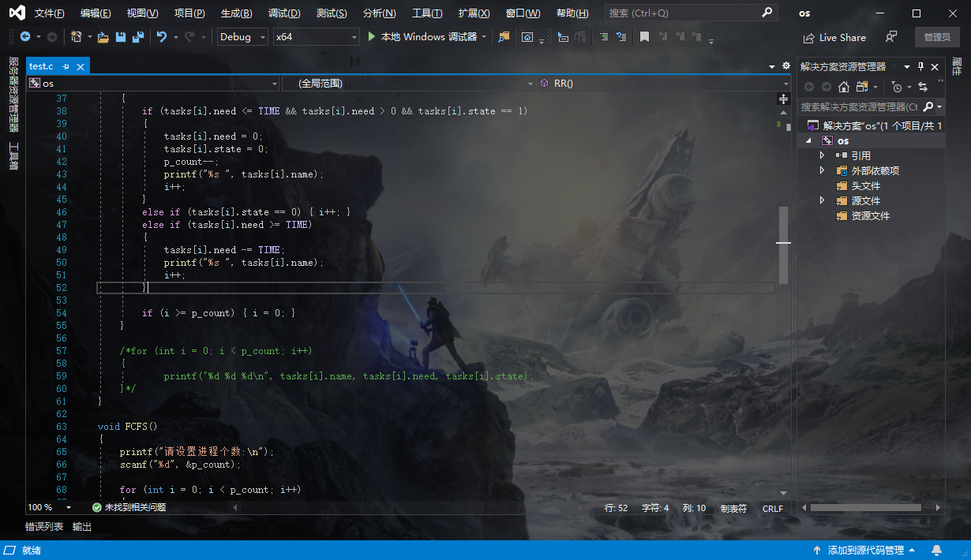The image size is (971, 560).
Task: Open a file with the folder icon
Action: point(103,37)
